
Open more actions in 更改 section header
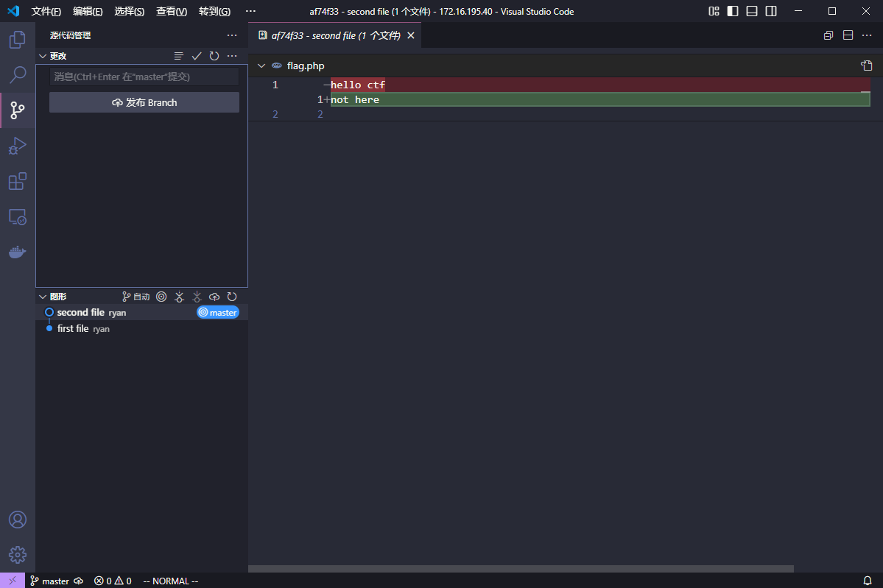pyautogui.click(x=232, y=56)
